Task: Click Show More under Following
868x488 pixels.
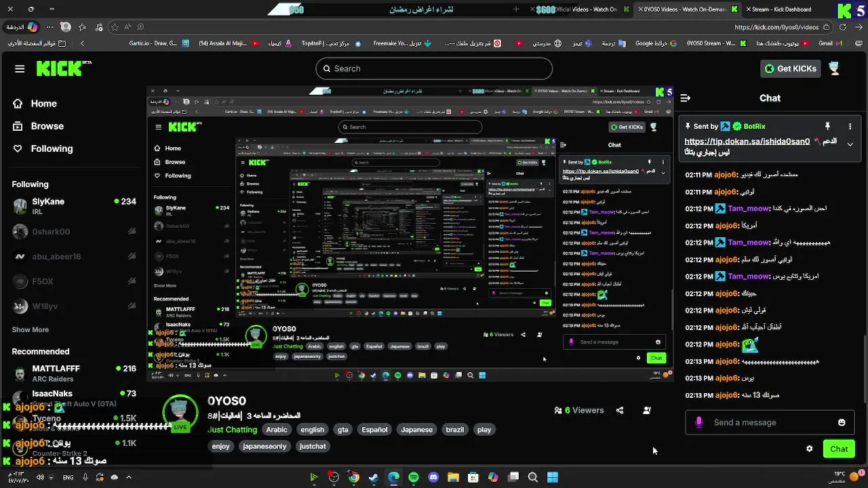Action: click(x=30, y=329)
